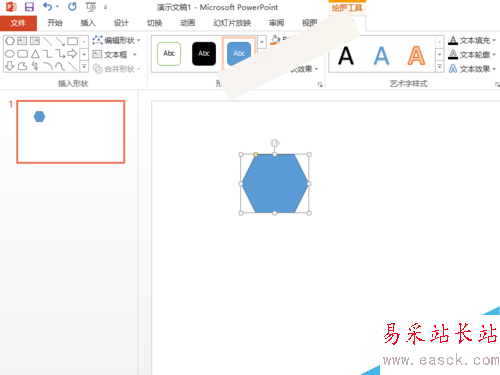Apply the black filled Abc shape style
Screen dimensions: 500x375
[x=204, y=53]
